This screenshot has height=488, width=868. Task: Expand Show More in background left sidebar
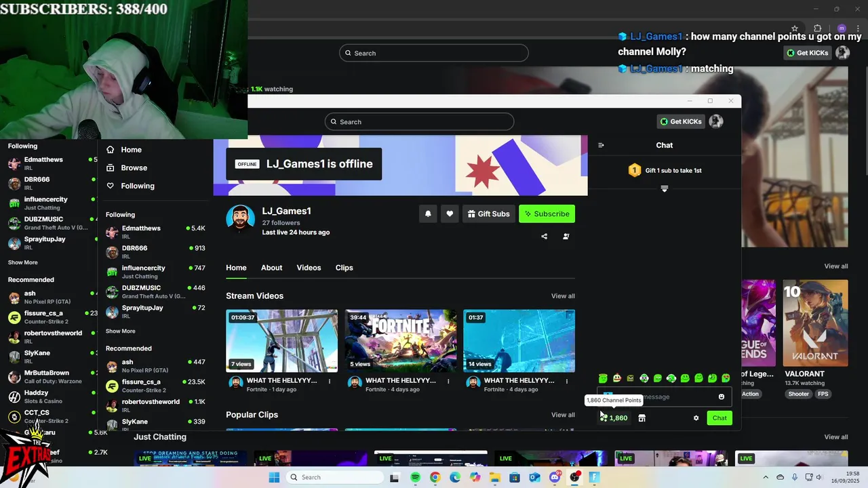click(x=22, y=262)
